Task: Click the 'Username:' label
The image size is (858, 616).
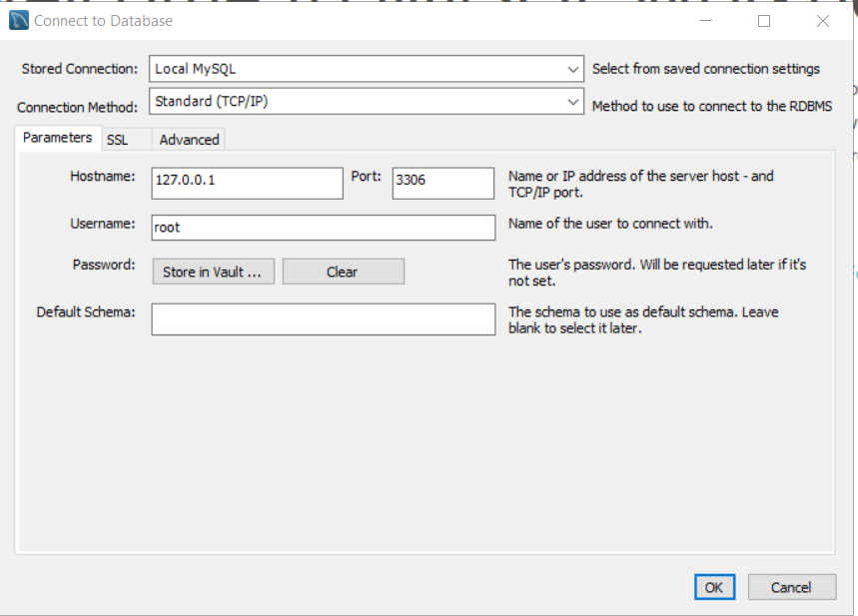Action: pyautogui.click(x=103, y=224)
